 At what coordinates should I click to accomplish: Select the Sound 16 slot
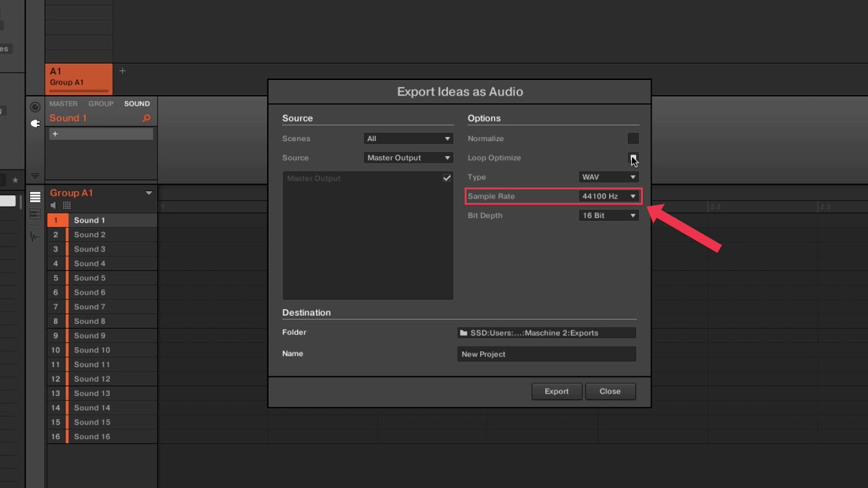(x=102, y=436)
